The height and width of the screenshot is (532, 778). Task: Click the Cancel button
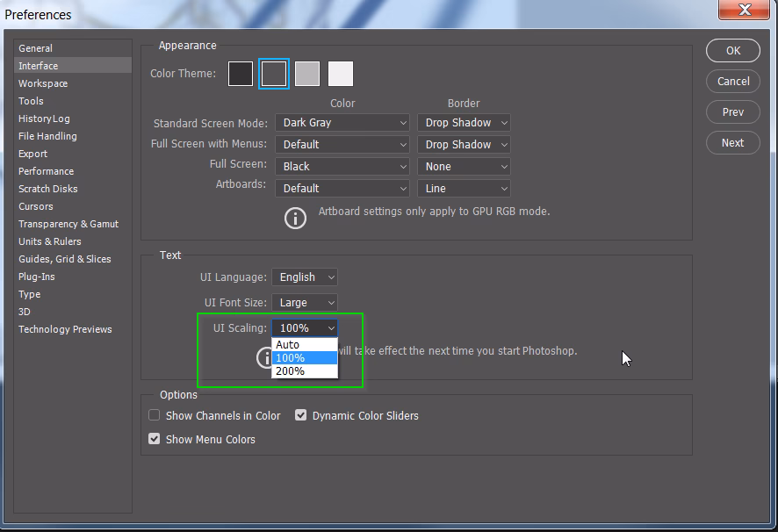(732, 81)
